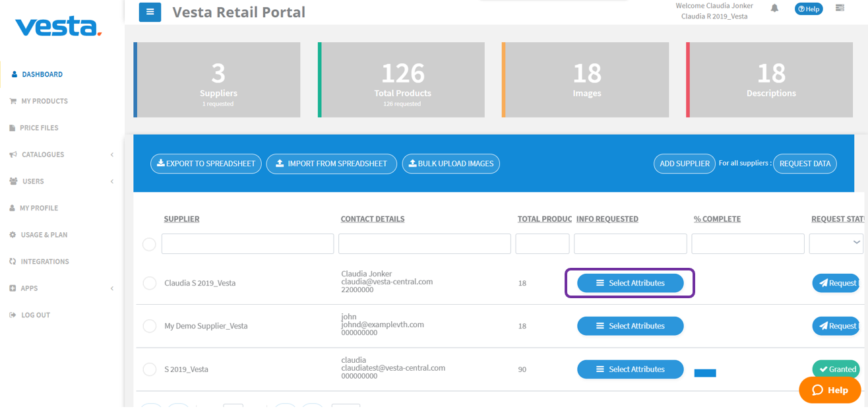The image size is (868, 409).
Task: Select Attributes for Claudia S 2019_Vesta
Action: 630,283
